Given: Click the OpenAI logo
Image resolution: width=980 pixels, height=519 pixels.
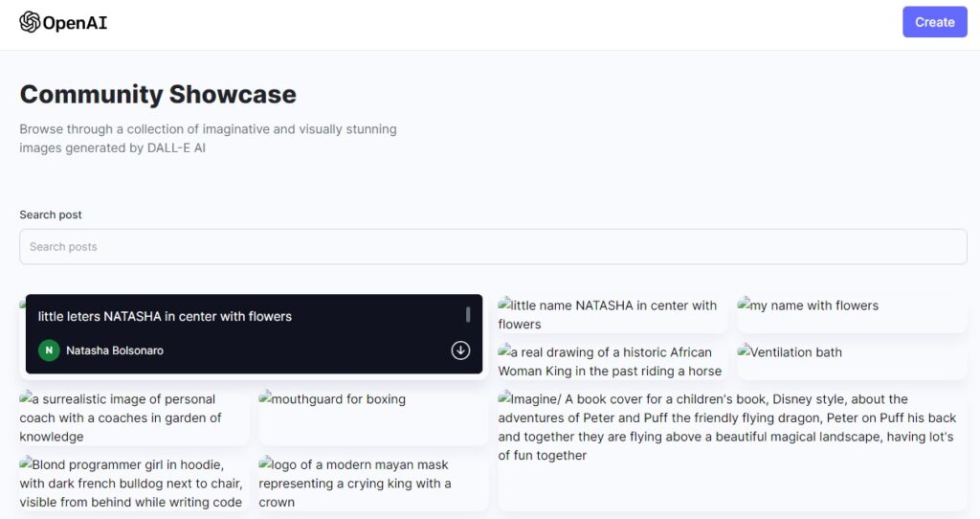Looking at the screenshot, I should point(63,22).
